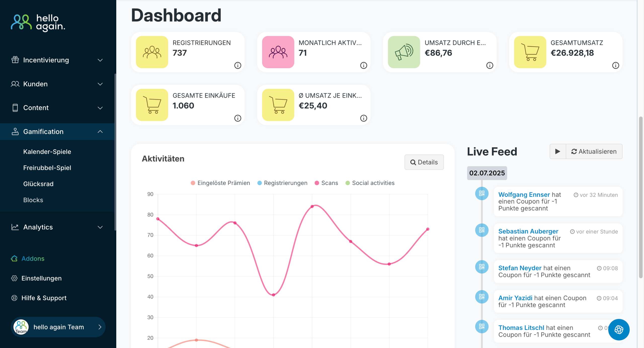
Task: Click the Aktualisieren button
Action: 594,151
